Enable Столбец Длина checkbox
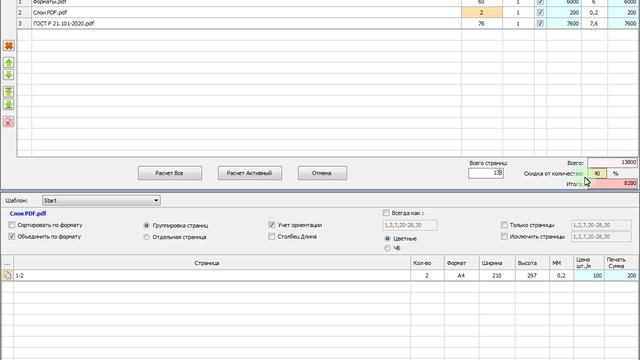The width and height of the screenshot is (640, 360). click(271, 236)
